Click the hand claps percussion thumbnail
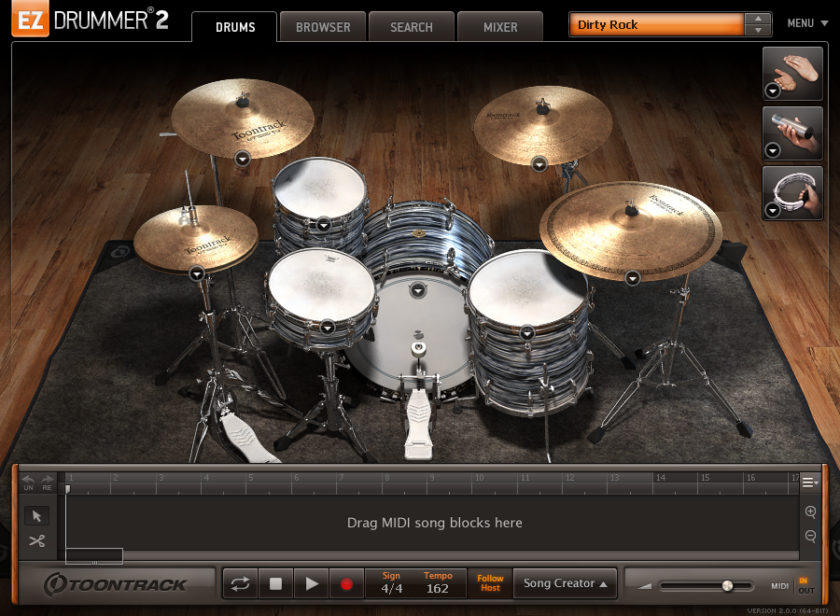 (x=792, y=74)
